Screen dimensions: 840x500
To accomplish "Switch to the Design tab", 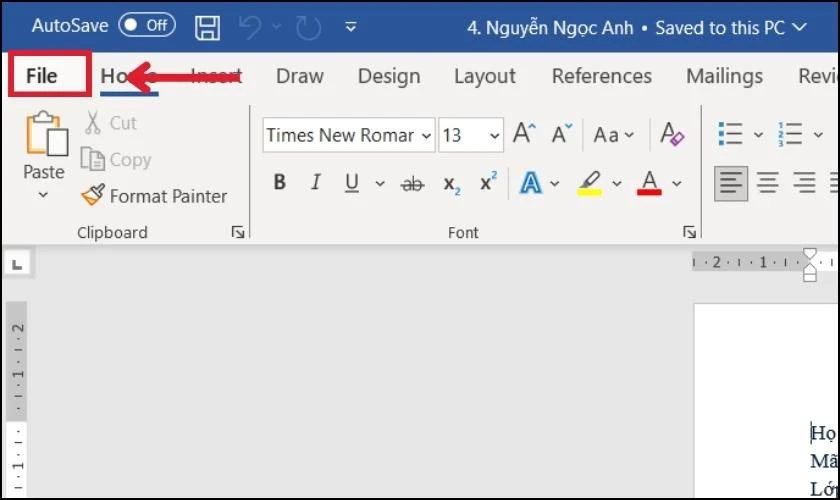I will point(389,76).
